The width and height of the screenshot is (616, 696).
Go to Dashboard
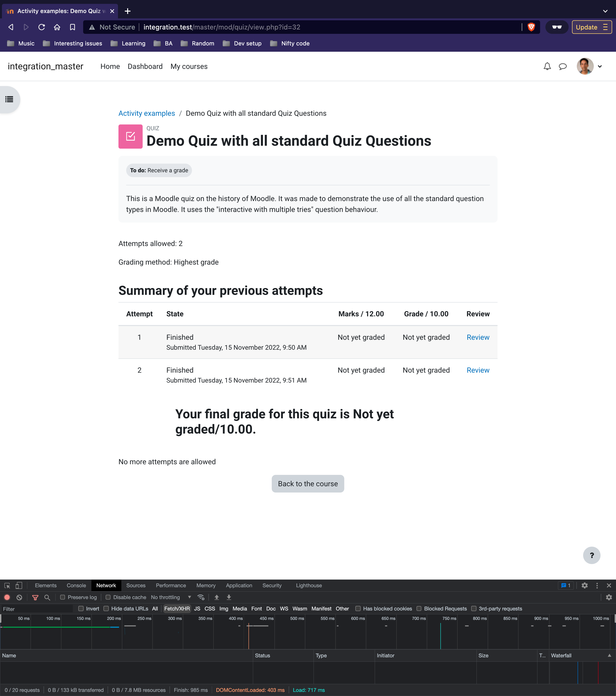[145, 66]
